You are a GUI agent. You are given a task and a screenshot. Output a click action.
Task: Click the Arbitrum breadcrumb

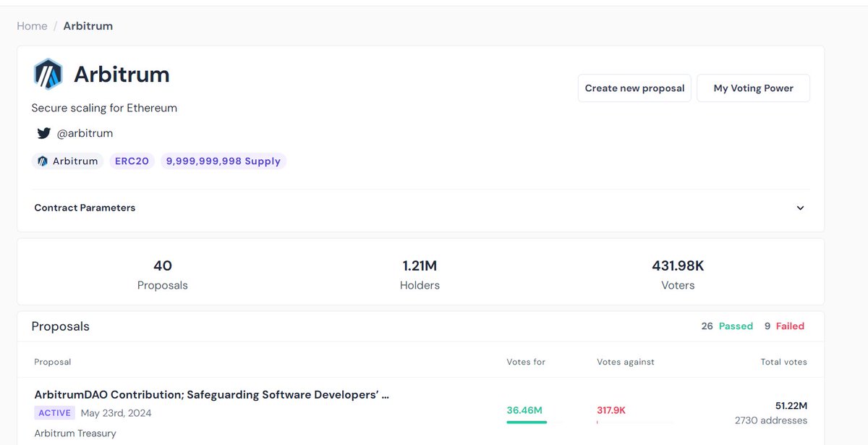coord(88,26)
